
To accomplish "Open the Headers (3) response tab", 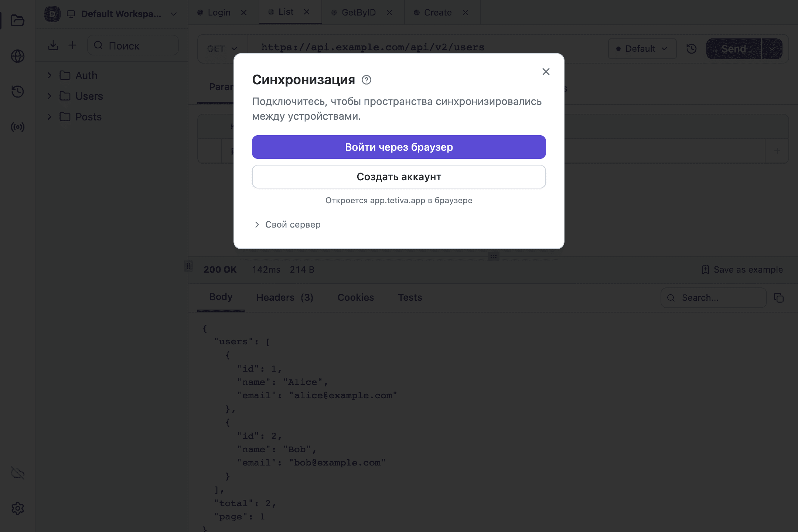I will [285, 297].
